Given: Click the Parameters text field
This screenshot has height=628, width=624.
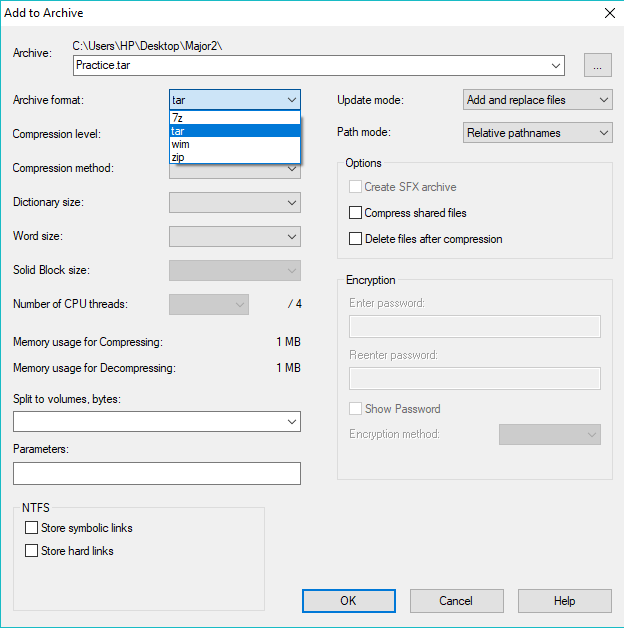Looking at the screenshot, I should click(157, 473).
